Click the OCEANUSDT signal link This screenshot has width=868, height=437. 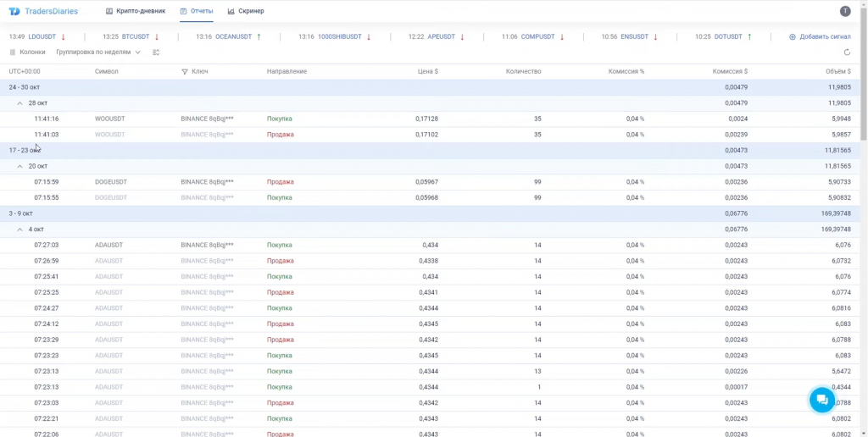coord(233,37)
